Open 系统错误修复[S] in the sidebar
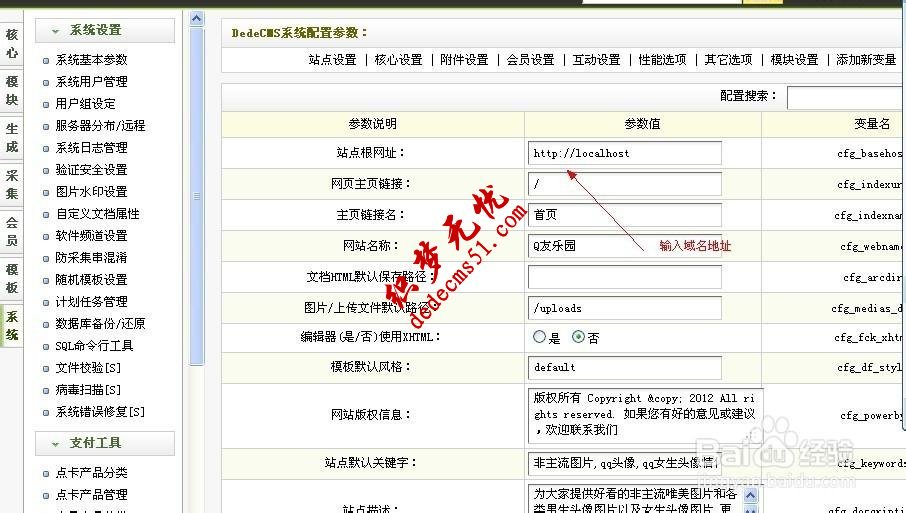 (x=100, y=412)
